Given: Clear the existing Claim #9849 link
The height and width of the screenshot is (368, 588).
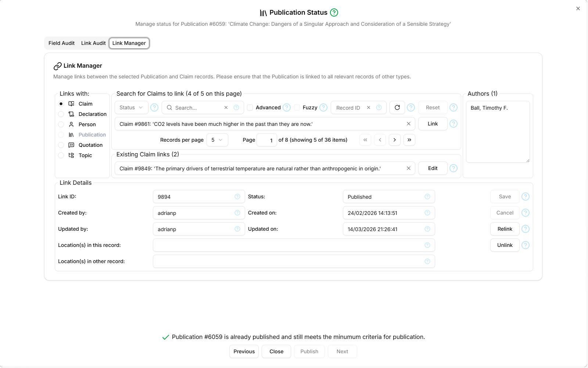Looking at the screenshot, I should [x=409, y=168].
